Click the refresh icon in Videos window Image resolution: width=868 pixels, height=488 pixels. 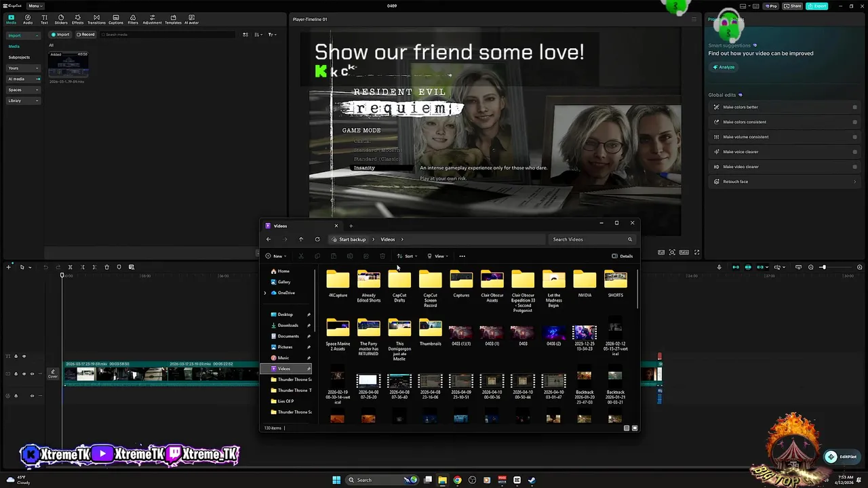317,239
